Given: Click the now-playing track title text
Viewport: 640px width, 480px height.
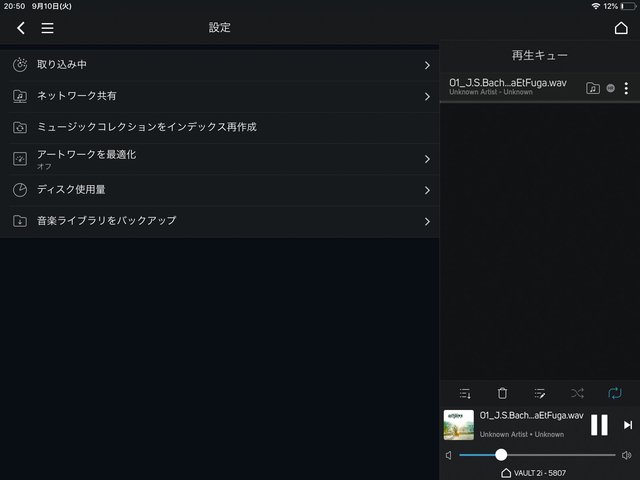Looking at the screenshot, I should point(531,416).
